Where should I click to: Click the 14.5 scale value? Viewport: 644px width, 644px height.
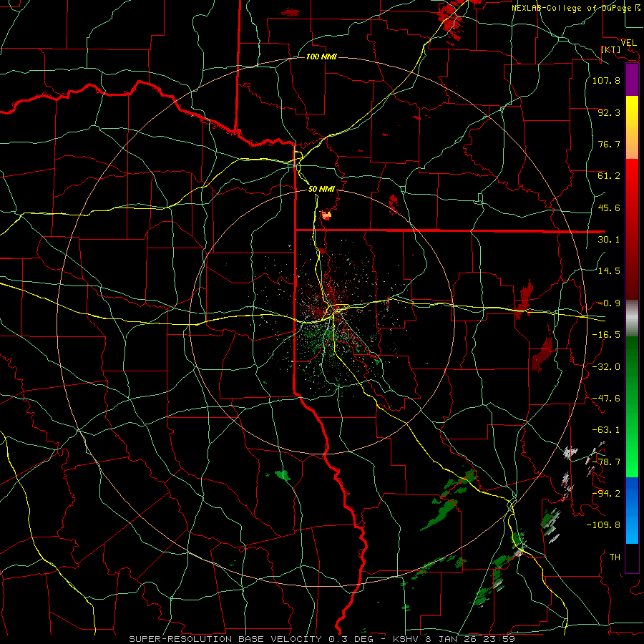tap(609, 271)
